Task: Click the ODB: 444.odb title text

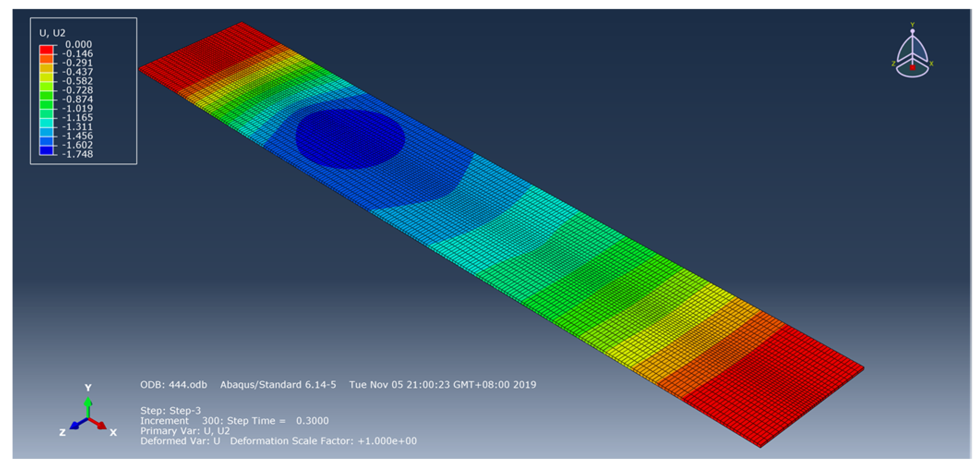Action: coord(174,385)
